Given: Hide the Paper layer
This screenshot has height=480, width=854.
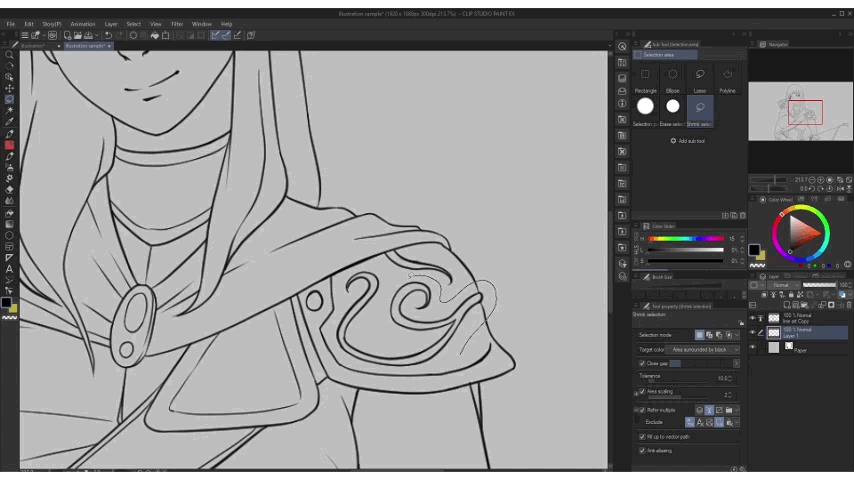Looking at the screenshot, I should (752, 348).
